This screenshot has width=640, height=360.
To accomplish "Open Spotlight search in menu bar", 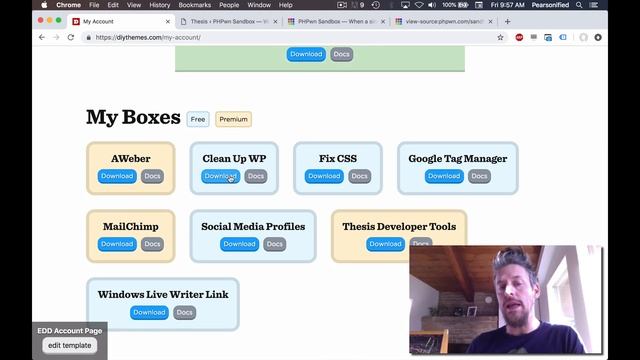I will pyautogui.click(x=579, y=5).
